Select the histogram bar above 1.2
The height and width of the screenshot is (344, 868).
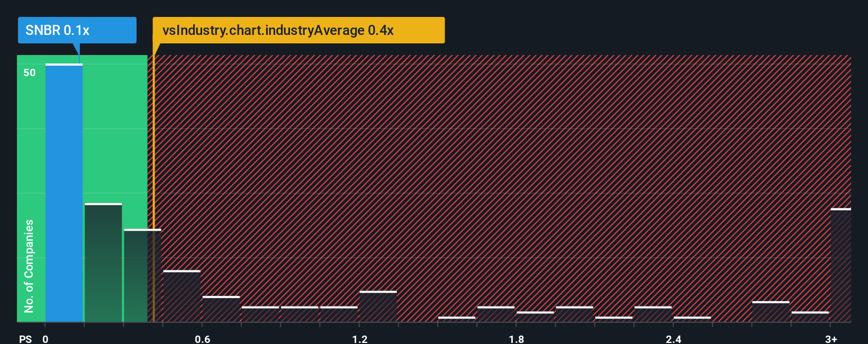coord(378,306)
